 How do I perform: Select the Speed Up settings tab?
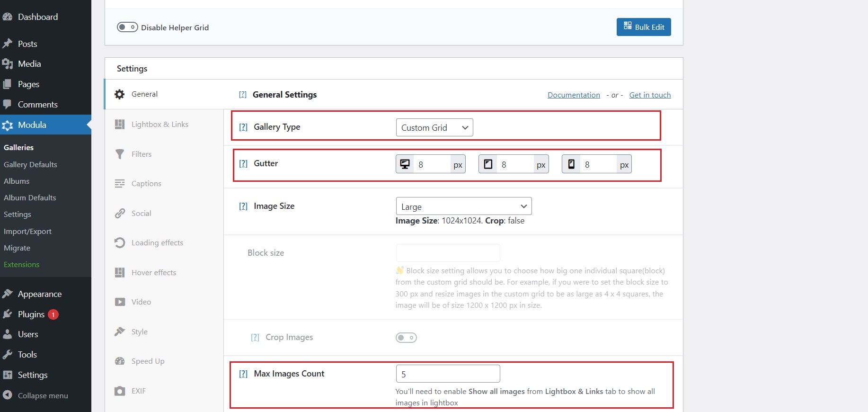coord(148,361)
